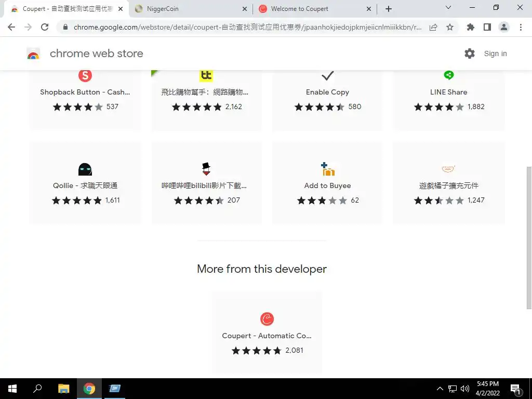Image resolution: width=532 pixels, height=399 pixels.
Task: Click the Chrome back arrow
Action: (11, 27)
